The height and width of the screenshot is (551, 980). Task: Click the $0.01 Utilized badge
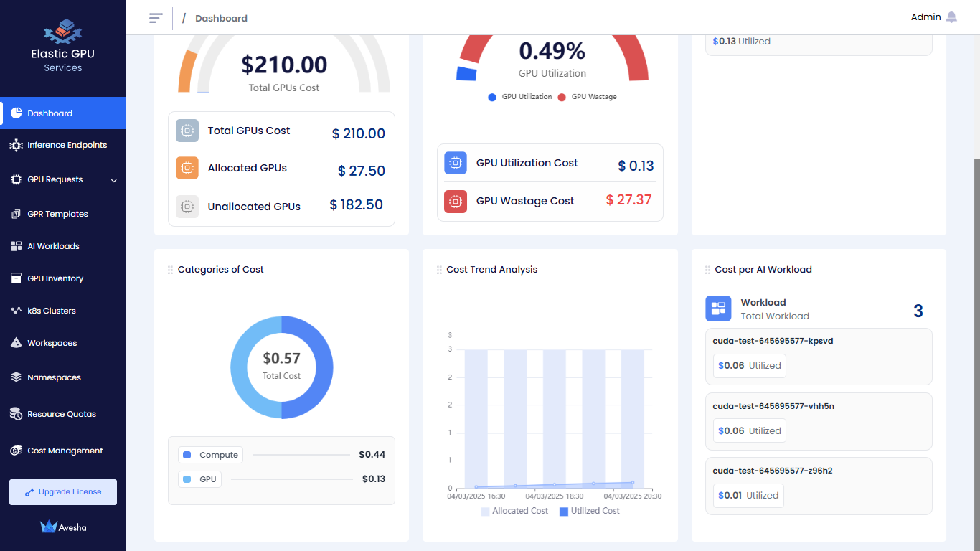[x=748, y=495]
